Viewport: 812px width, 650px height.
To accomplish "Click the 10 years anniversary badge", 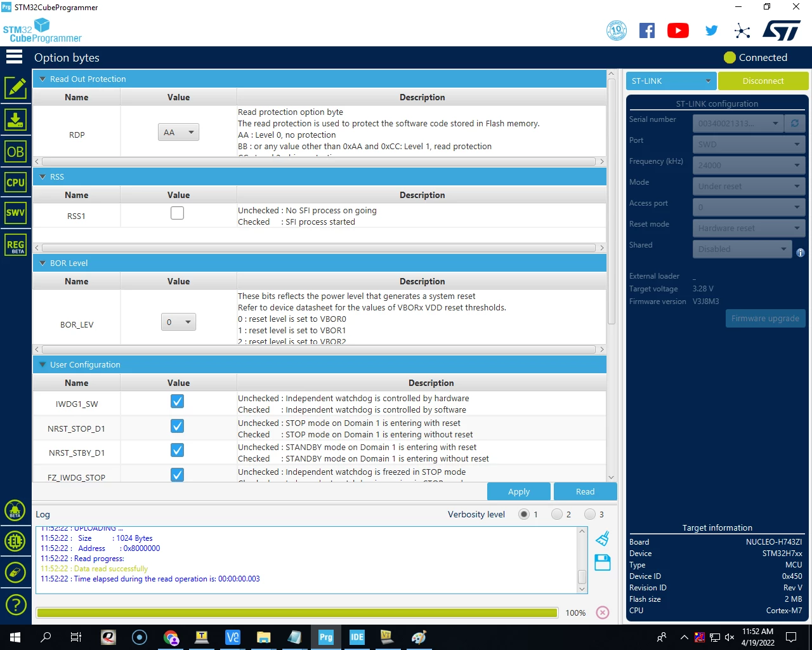I will click(x=617, y=30).
